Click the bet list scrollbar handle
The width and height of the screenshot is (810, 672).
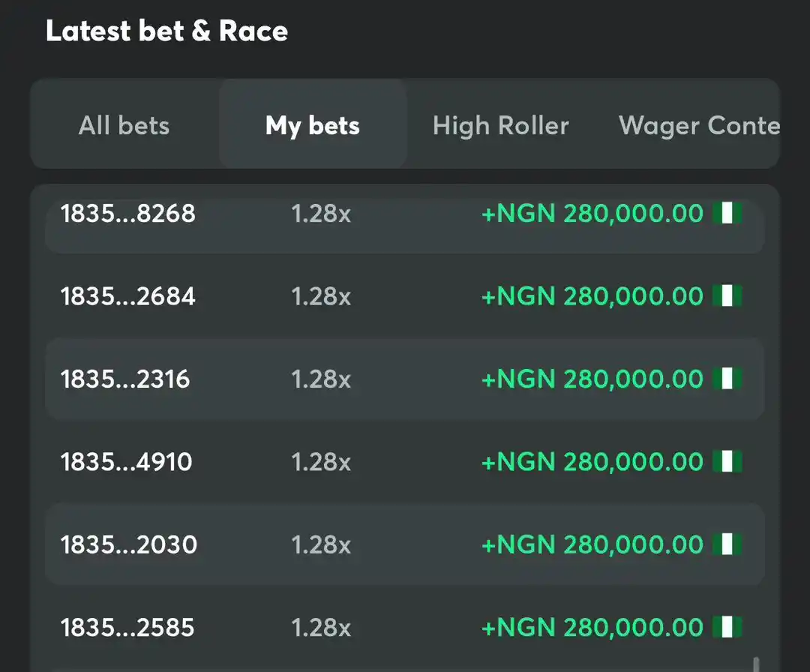point(756,664)
